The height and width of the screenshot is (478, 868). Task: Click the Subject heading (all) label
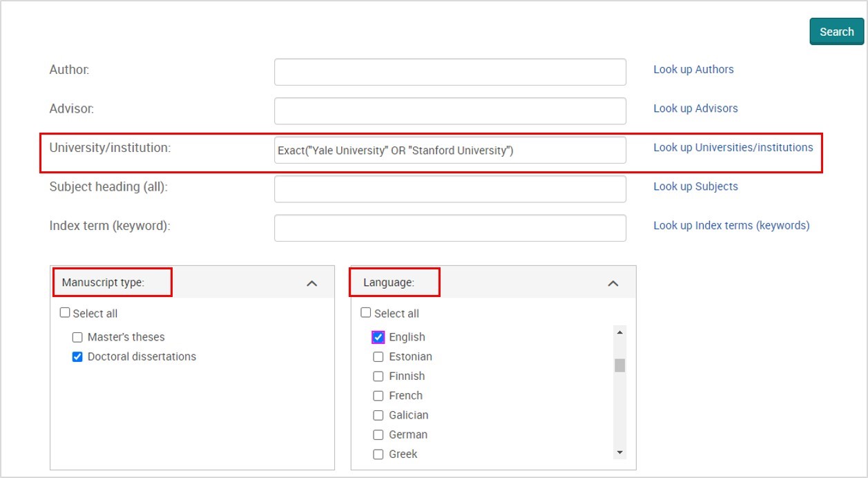point(108,187)
